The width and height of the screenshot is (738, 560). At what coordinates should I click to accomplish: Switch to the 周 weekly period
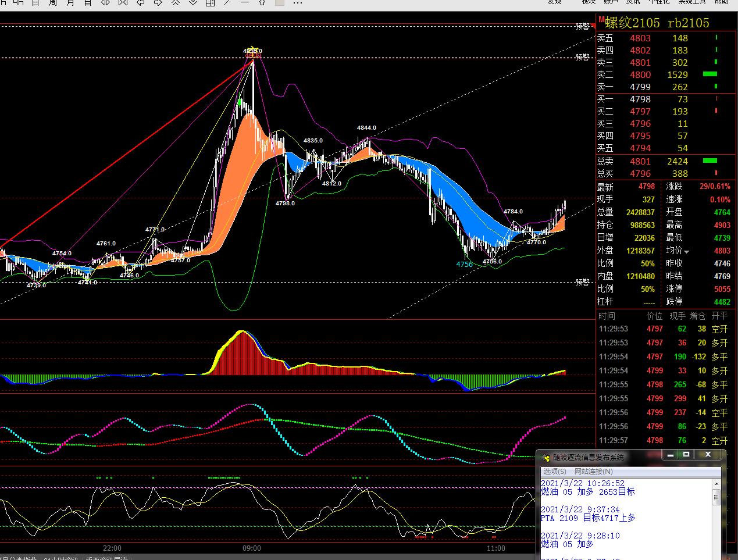[x=53, y=2]
